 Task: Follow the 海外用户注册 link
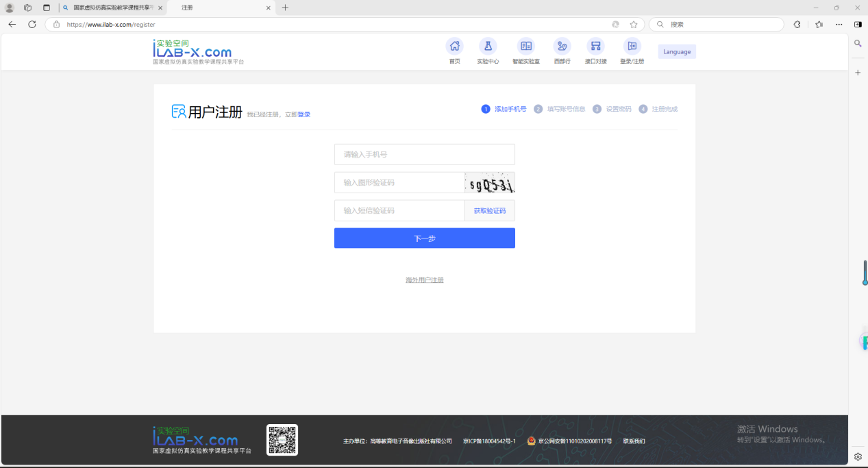click(x=424, y=280)
